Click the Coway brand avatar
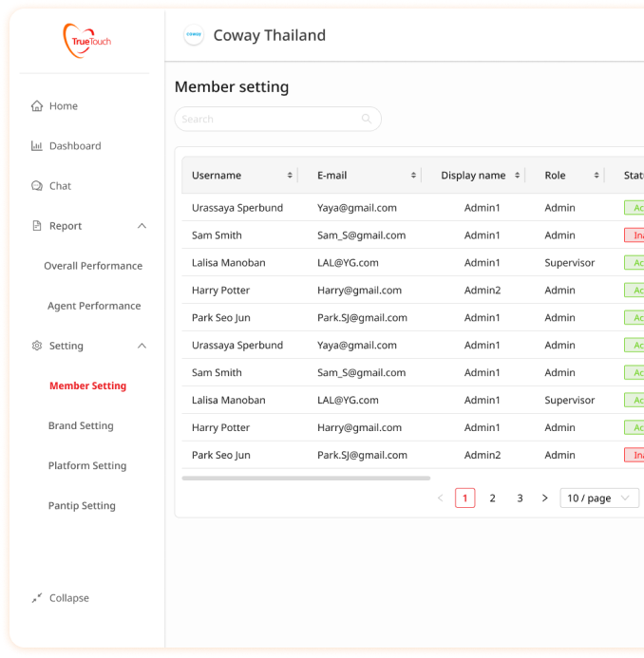644x658 pixels. point(194,36)
